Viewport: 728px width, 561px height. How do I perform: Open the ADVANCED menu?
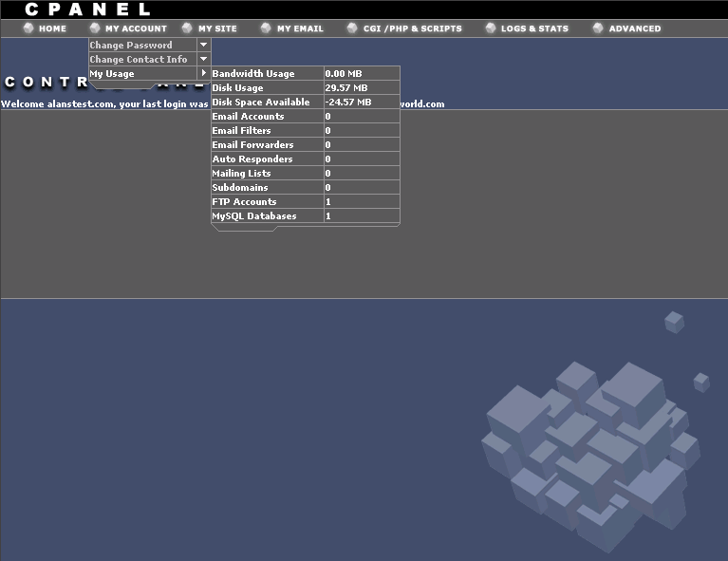coord(634,28)
